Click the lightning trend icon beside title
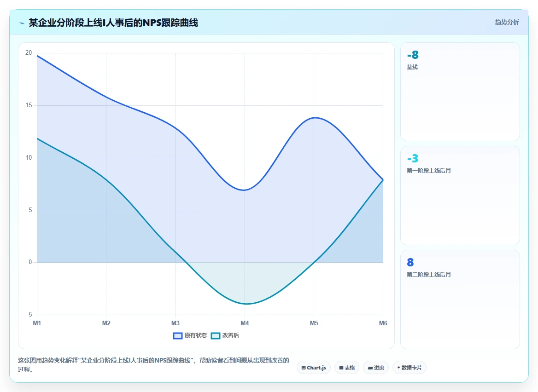Viewport: 538px width, 392px height. pos(22,23)
